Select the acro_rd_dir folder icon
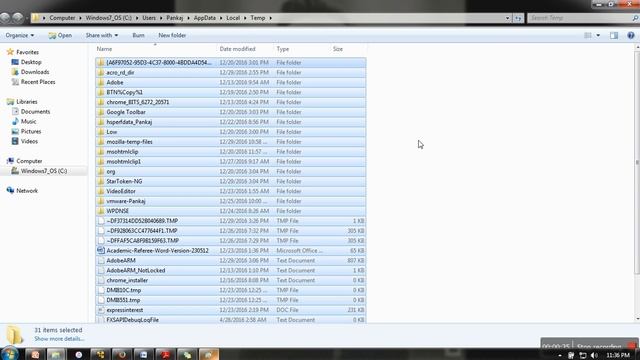Viewport: 640px width, 360px height. 101,72
